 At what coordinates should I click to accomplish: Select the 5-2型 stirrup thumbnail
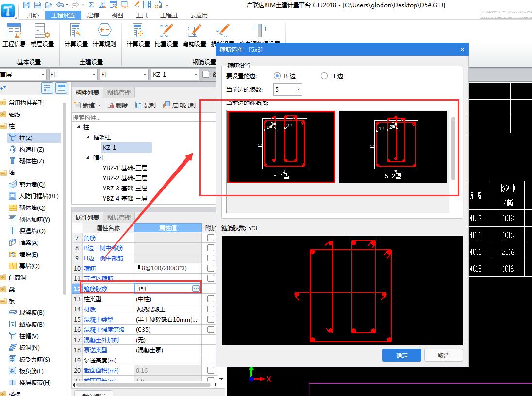pyautogui.click(x=393, y=147)
